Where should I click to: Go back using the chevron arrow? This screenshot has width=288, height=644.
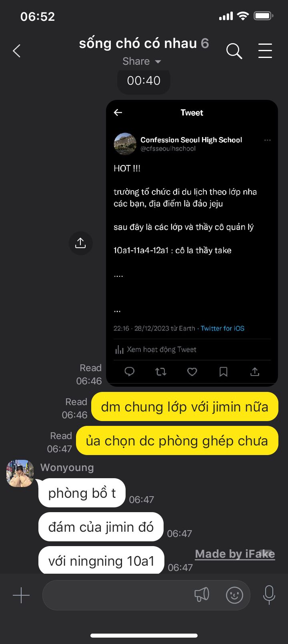click(17, 51)
